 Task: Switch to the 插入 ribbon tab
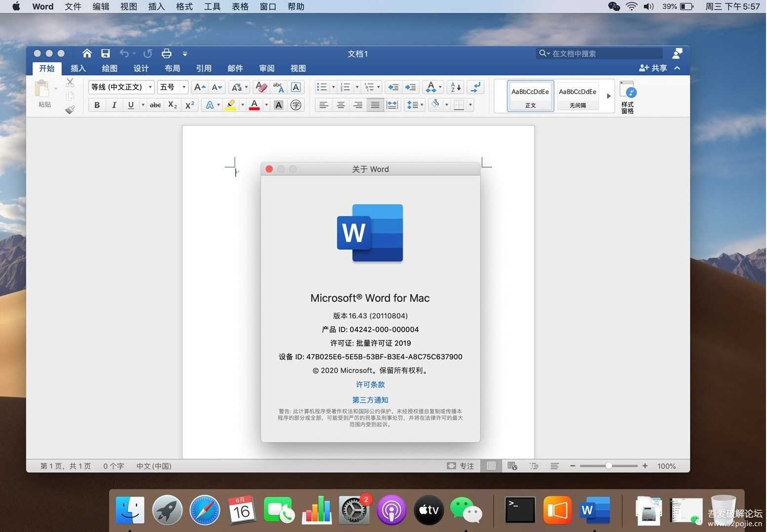[78, 68]
